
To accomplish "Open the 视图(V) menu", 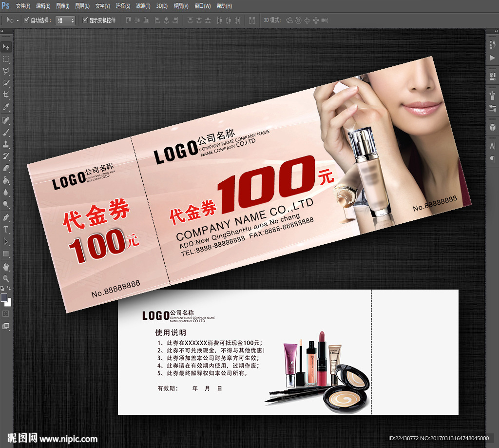I will click(181, 6).
